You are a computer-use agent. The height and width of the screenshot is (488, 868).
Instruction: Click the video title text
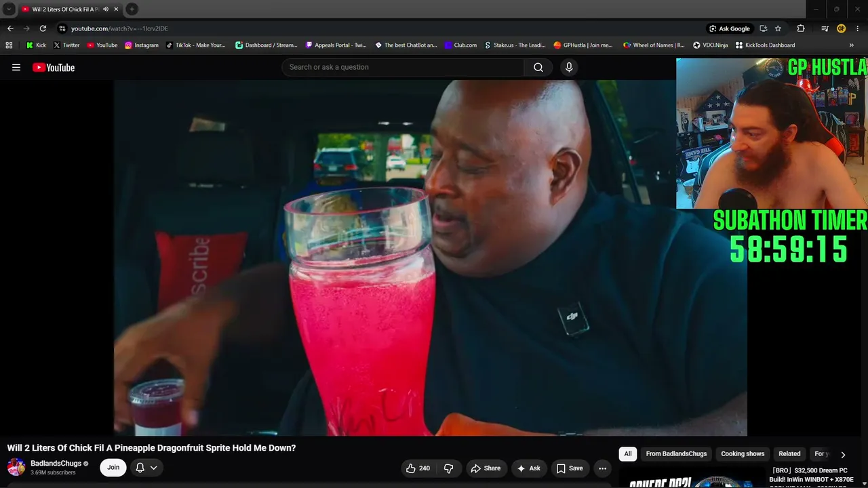coord(152,448)
